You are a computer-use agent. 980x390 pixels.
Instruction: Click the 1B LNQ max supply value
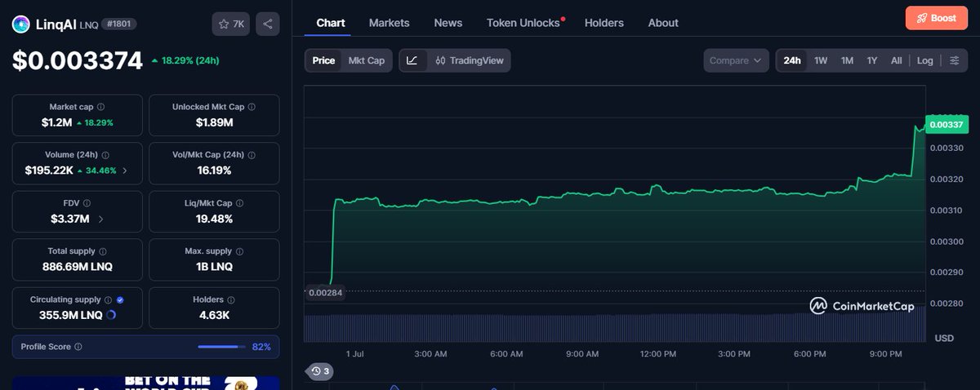pos(214,267)
